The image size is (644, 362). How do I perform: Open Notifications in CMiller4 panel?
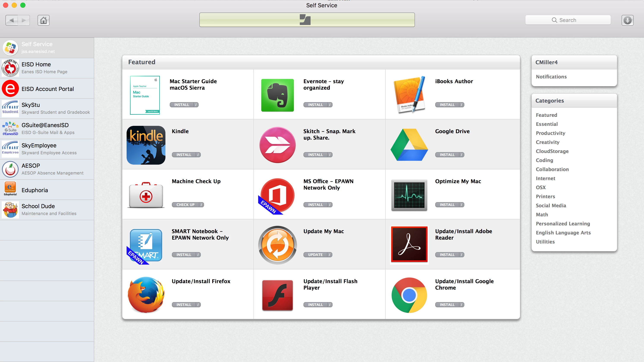551,77
